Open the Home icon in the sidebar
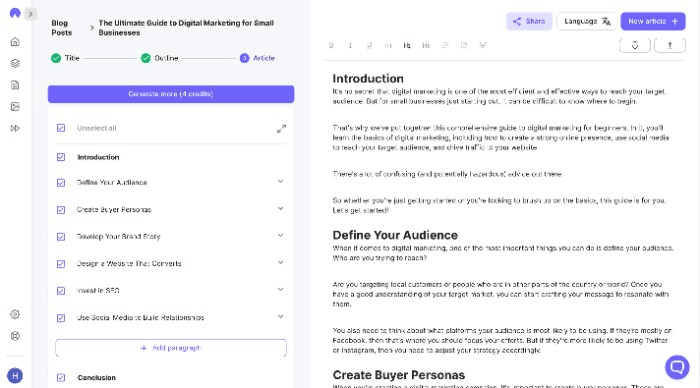The height and width of the screenshot is (388, 700). [x=15, y=42]
